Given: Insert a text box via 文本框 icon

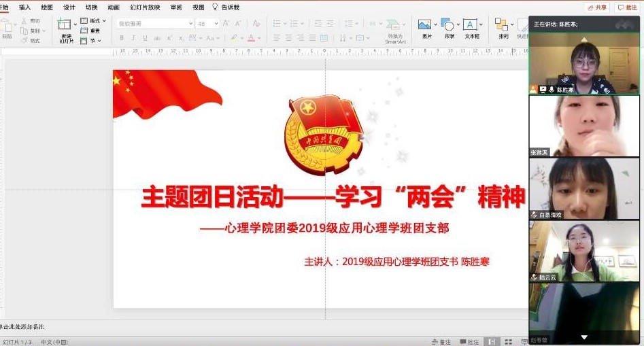Looking at the screenshot, I should 471,26.
